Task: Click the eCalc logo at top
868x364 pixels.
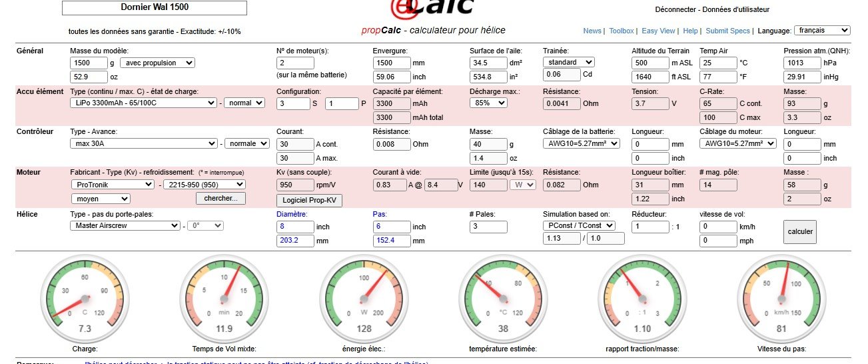Action: pos(432,7)
